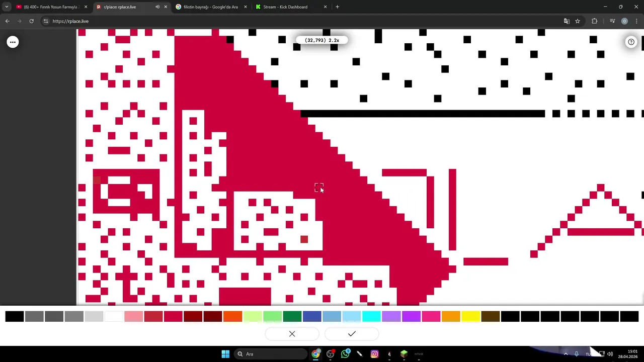Open a new browser tab
644x362 pixels.
pos(337,7)
